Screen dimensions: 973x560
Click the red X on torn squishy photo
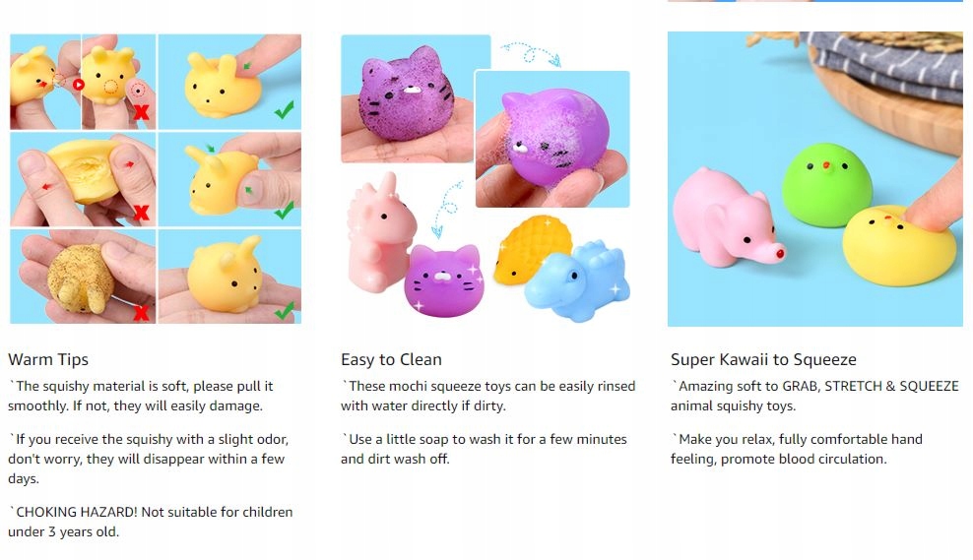[x=142, y=213]
